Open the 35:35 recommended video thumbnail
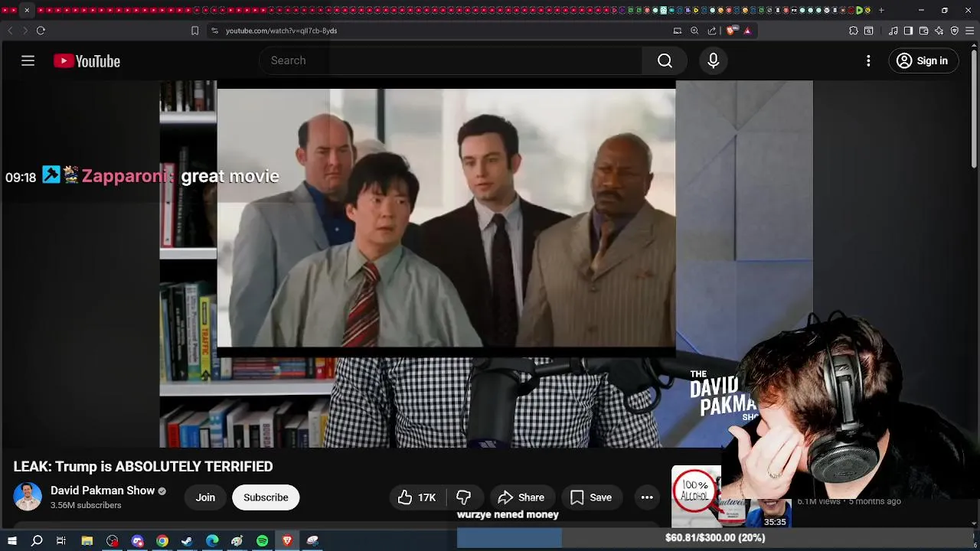 click(x=730, y=497)
